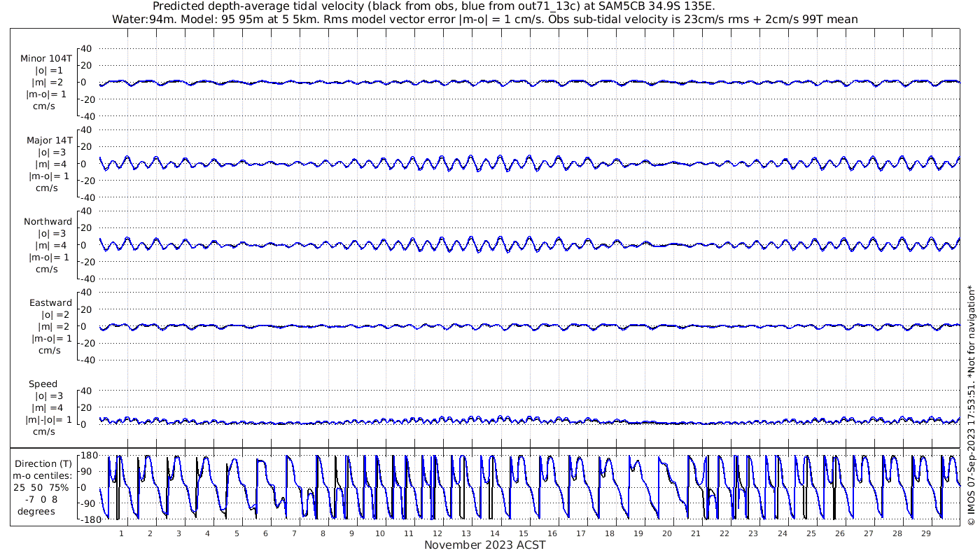Click '|o| =1' in the Minor 104T panel
The image size is (980, 560).
pos(49,71)
